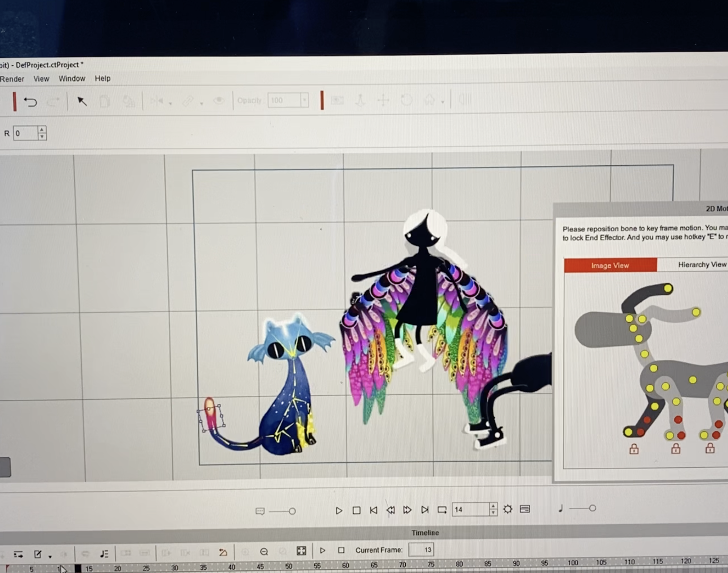728x573 pixels.
Task: Open the project settings gear icon
Action: click(507, 509)
